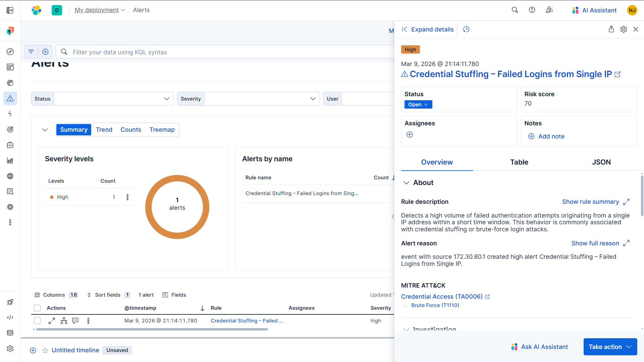644x362 pixels.
Task: Click the flyout settings gear icon
Action: 624,29
